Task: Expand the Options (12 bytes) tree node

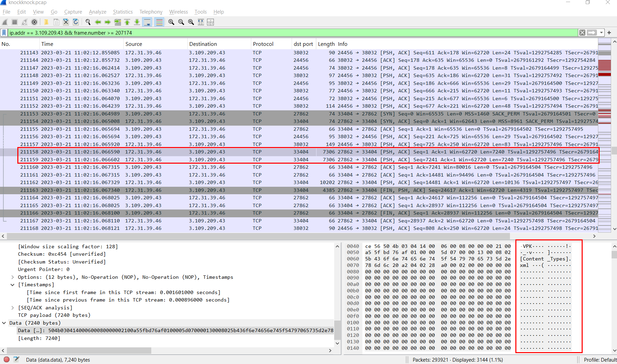Action: pyautogui.click(x=13, y=277)
